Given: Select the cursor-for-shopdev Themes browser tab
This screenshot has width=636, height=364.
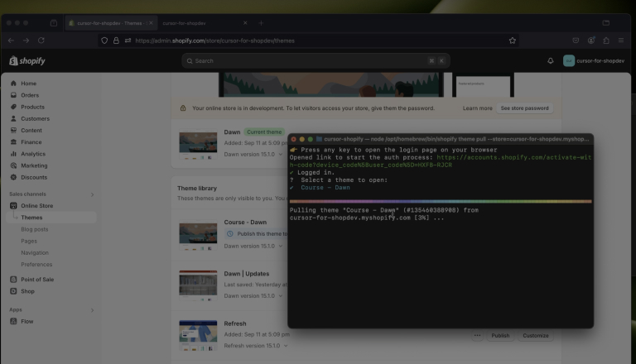Looking at the screenshot, I should 110,23.
